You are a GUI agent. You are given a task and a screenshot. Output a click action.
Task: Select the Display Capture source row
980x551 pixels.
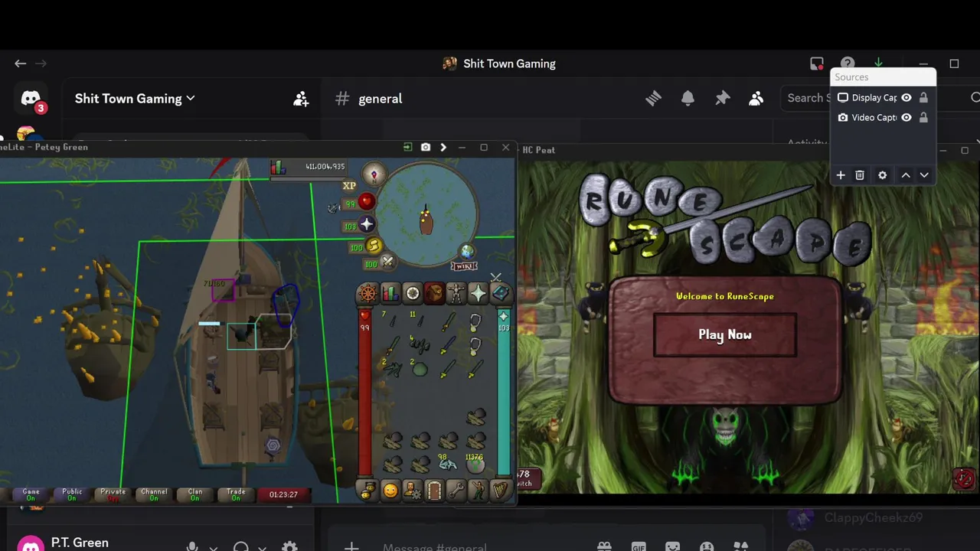point(883,97)
